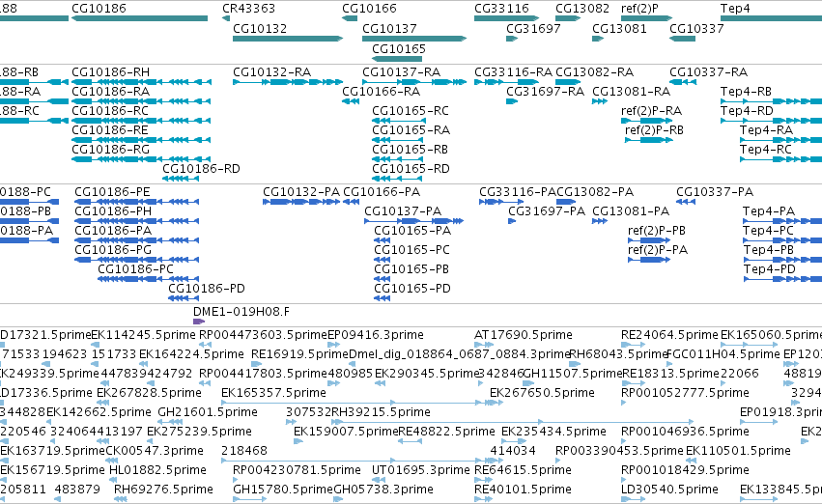Select transcript CG31697-RA

[x=546, y=92]
